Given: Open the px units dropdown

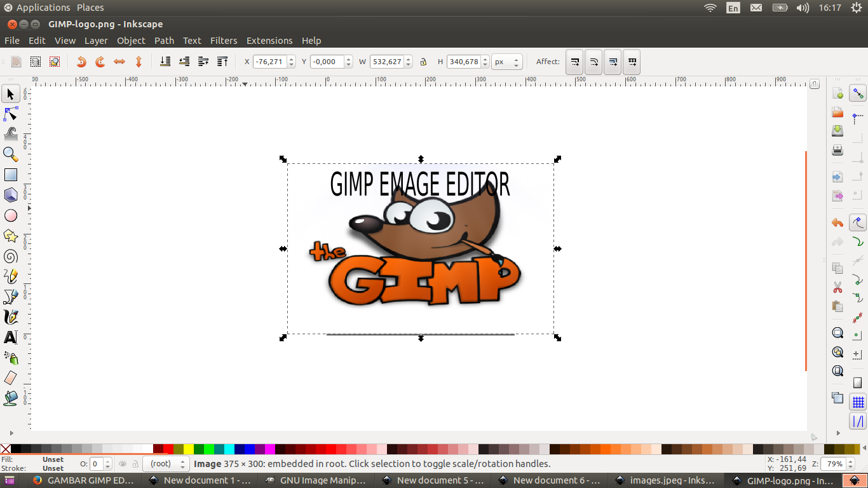Looking at the screenshot, I should [x=508, y=62].
